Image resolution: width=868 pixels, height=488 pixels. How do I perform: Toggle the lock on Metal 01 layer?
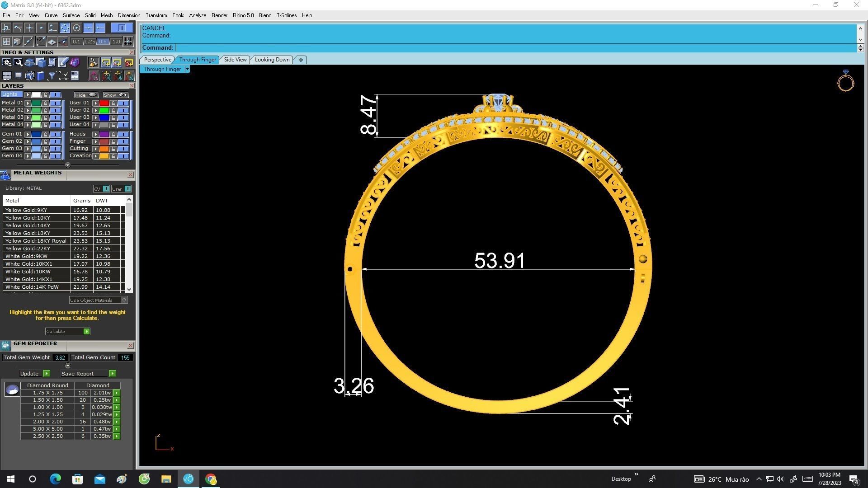coord(45,103)
